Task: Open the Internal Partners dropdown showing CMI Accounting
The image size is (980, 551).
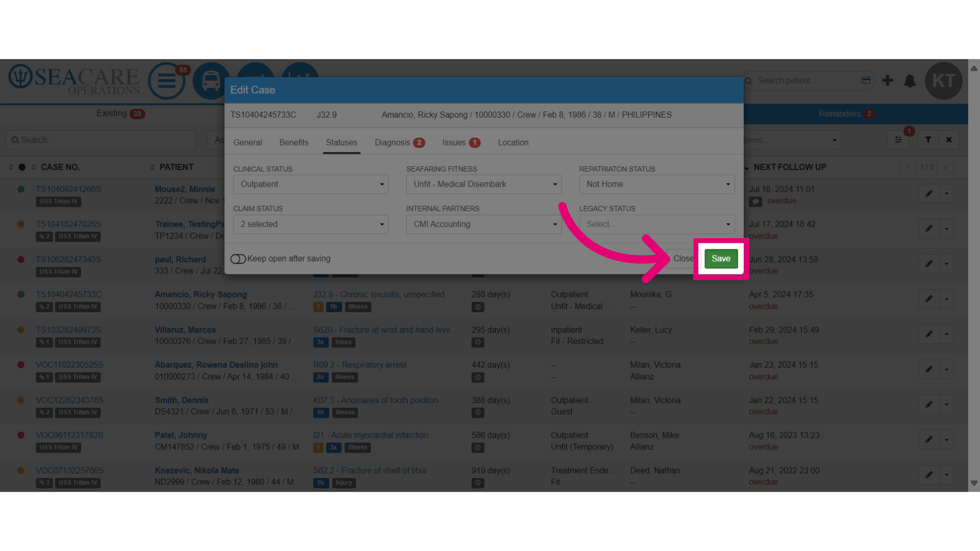Action: (484, 224)
